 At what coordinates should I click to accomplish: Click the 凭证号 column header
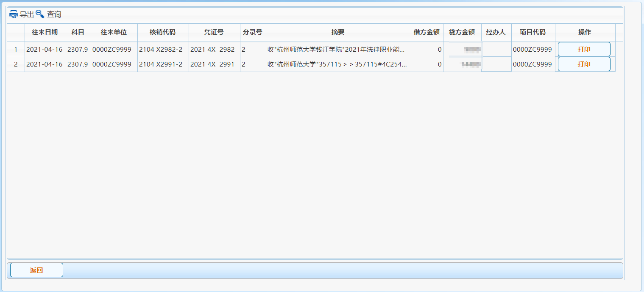tap(214, 32)
